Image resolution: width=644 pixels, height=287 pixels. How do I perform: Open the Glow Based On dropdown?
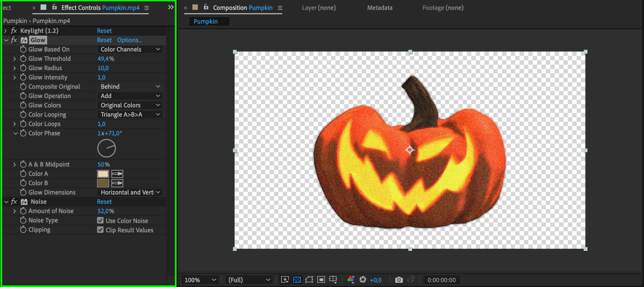130,49
